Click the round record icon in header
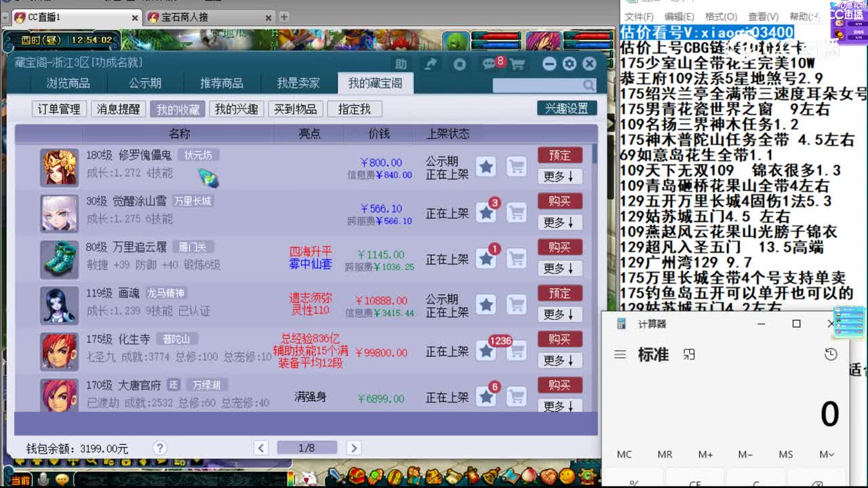Viewport: 868px width, 488px height. click(x=460, y=64)
